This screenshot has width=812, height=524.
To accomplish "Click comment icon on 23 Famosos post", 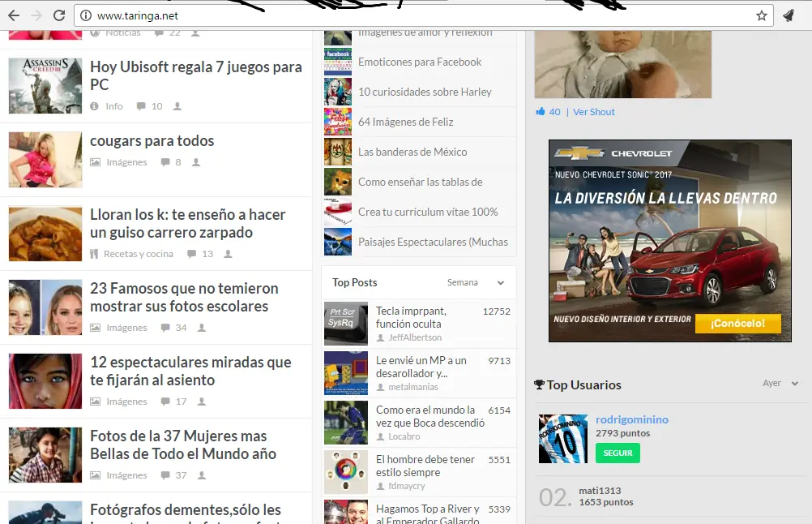I will pyautogui.click(x=165, y=328).
